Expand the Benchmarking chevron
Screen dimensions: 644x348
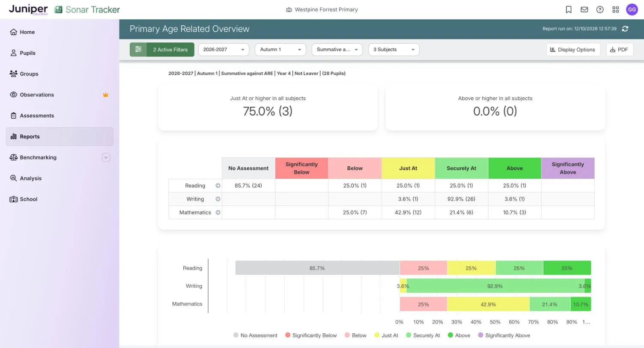(x=106, y=157)
